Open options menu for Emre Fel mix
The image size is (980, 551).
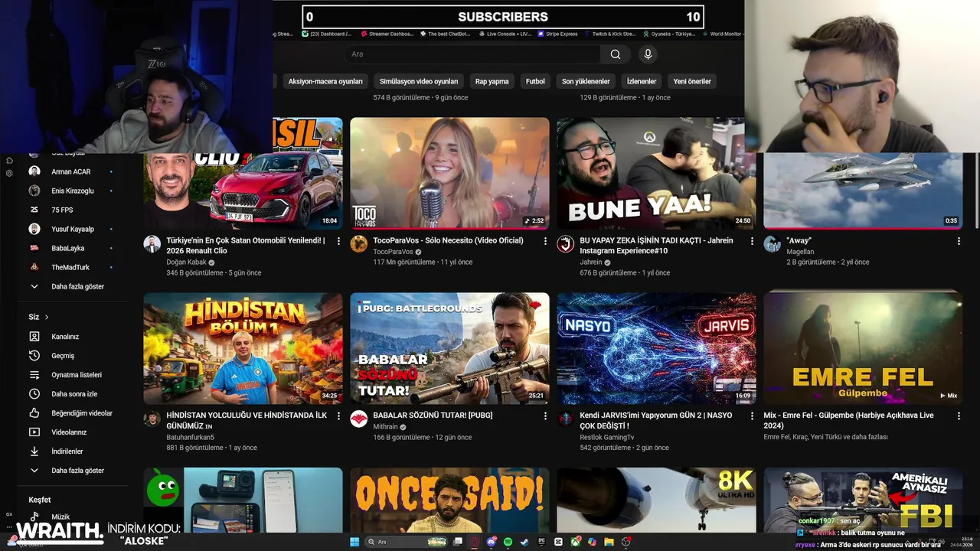[959, 416]
